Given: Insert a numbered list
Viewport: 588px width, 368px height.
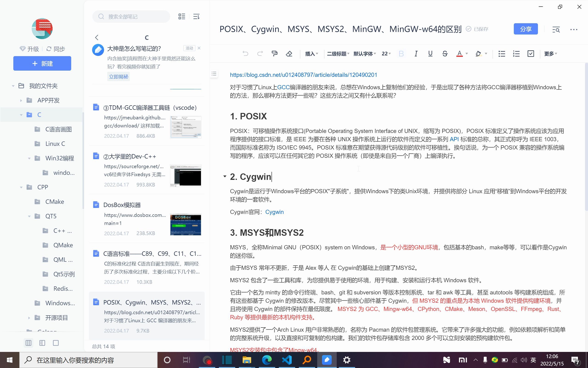Looking at the screenshot, I should [x=516, y=54].
